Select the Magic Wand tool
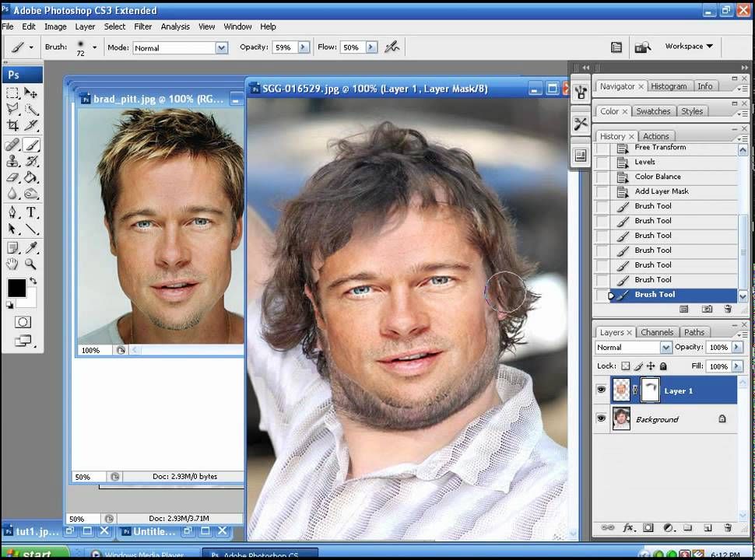This screenshot has height=560, width=755. coord(31,109)
